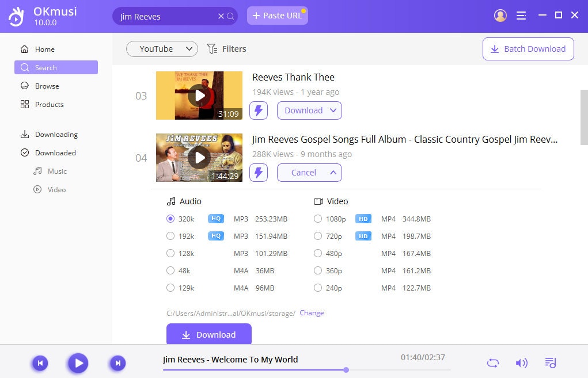Viewport: 588px width, 378px height.
Task: Open the playlist queue icon
Action: 551,362
